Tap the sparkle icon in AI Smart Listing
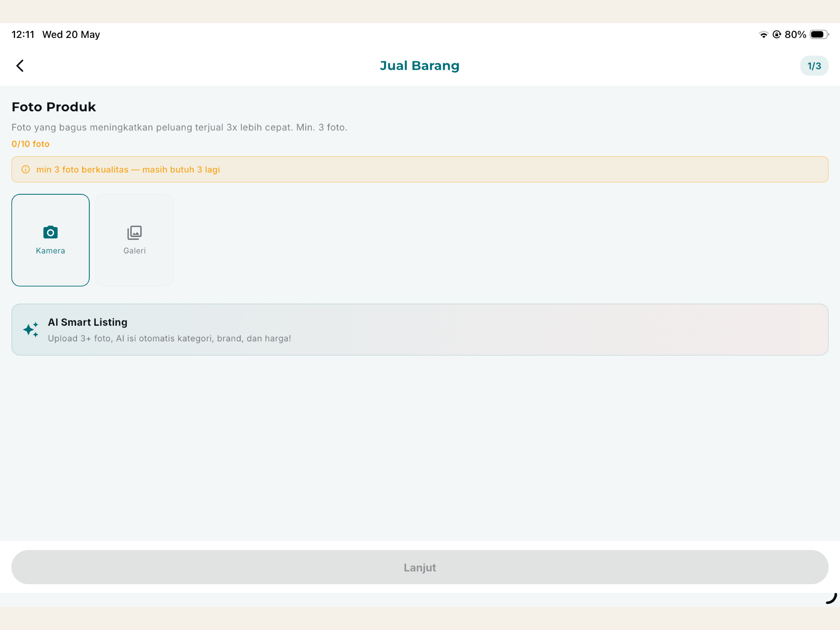Viewport: 840px width, 630px height. tap(31, 329)
